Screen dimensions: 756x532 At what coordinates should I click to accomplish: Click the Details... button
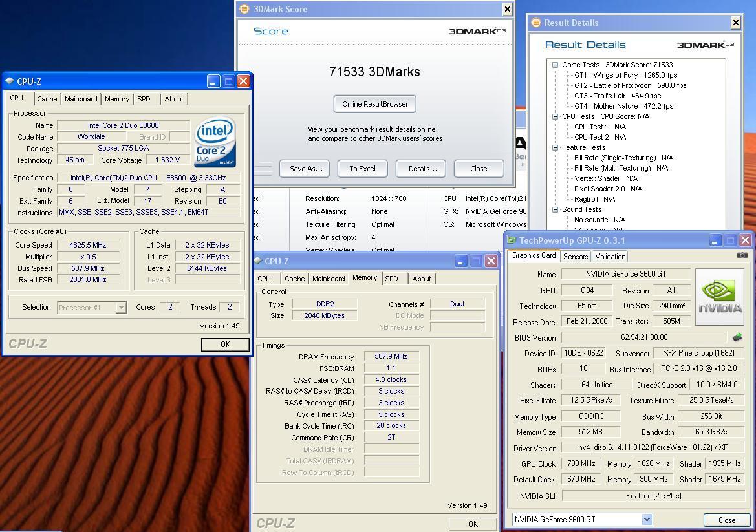[422, 169]
